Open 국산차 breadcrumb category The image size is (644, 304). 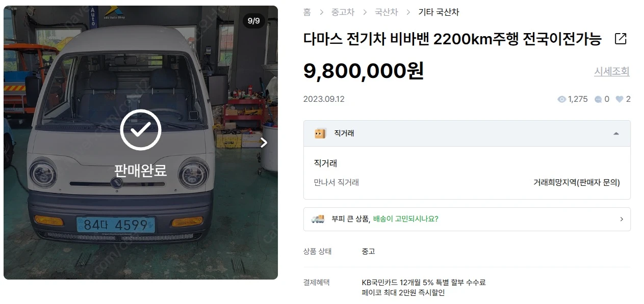point(386,12)
